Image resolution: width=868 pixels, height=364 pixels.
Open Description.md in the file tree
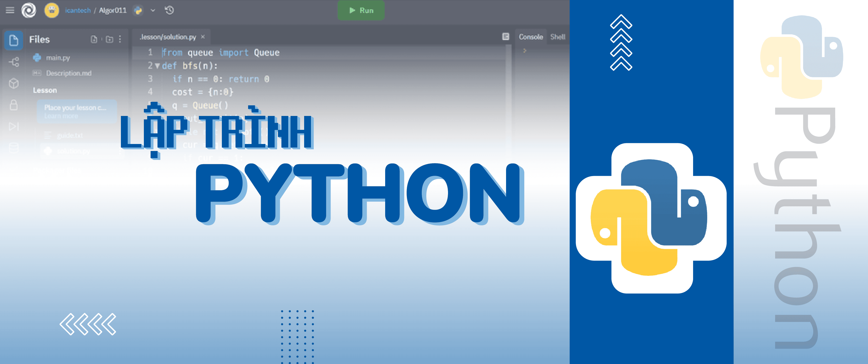[69, 73]
